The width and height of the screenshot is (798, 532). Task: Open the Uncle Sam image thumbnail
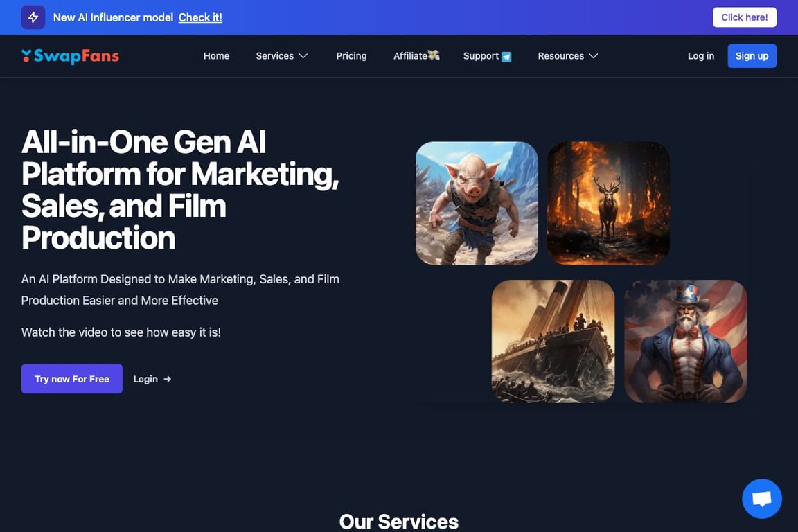pos(686,342)
